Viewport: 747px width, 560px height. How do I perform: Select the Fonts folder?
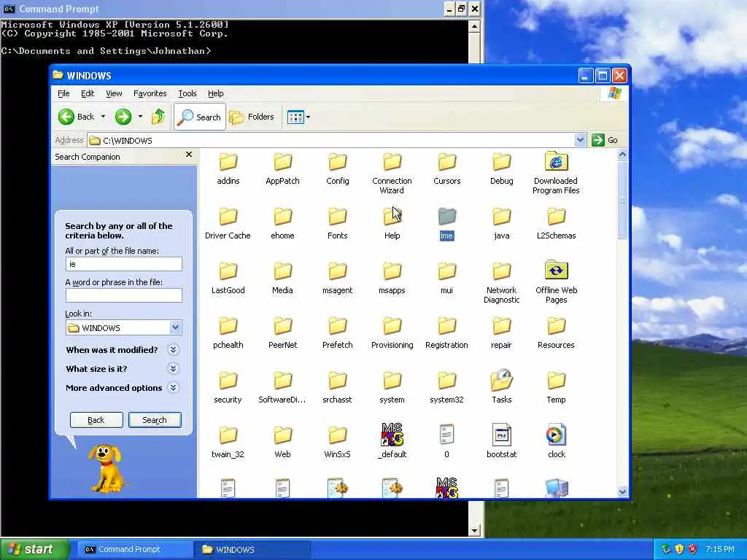coord(337,224)
